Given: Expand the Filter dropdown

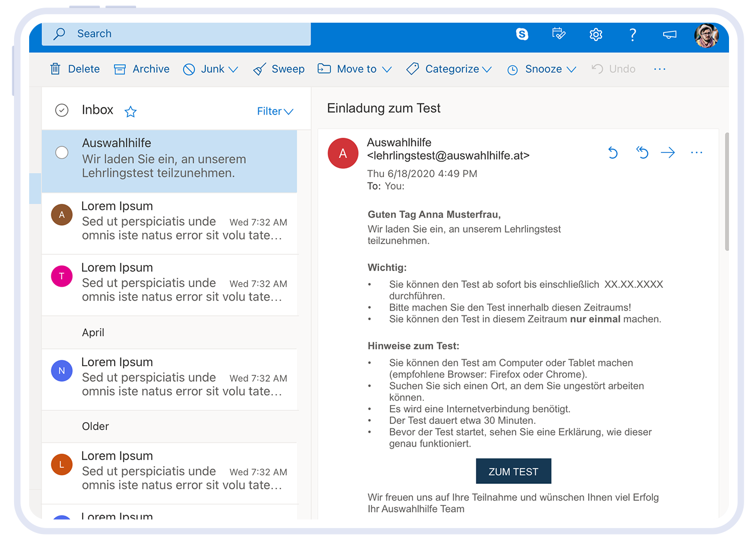Looking at the screenshot, I should pos(275,111).
